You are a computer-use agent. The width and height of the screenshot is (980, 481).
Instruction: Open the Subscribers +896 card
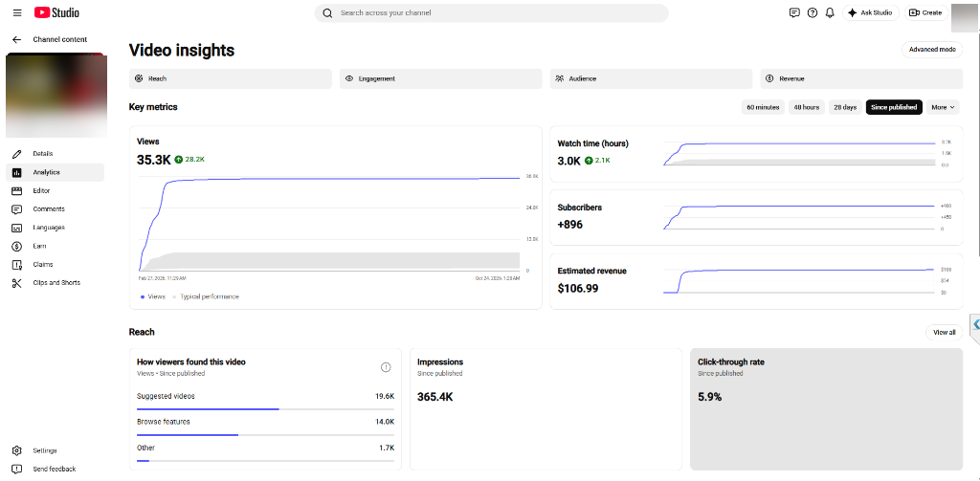coord(756,217)
